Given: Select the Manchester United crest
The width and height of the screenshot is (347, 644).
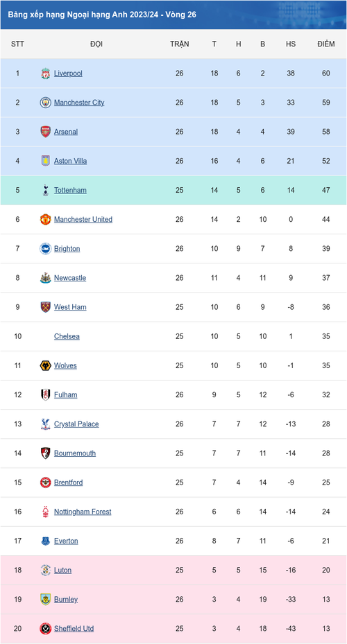Looking at the screenshot, I should pyautogui.click(x=46, y=219).
